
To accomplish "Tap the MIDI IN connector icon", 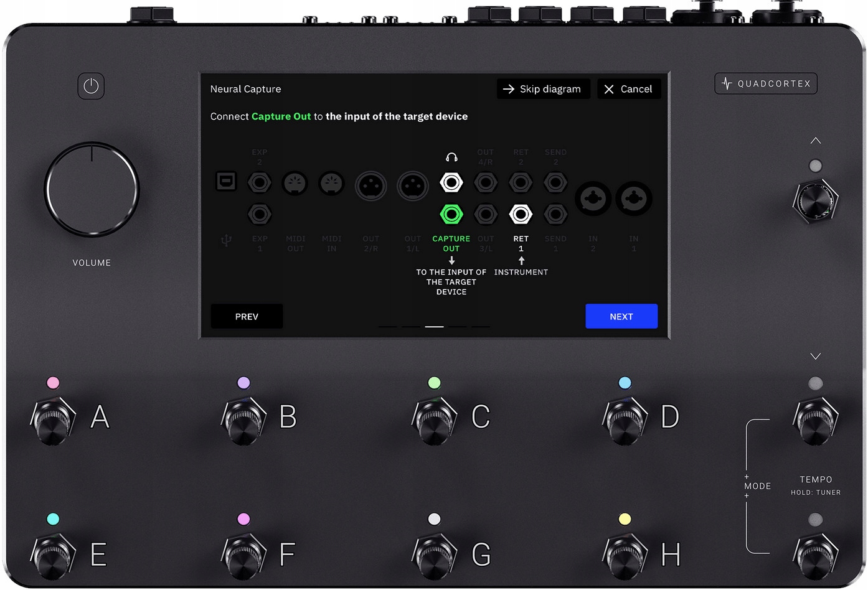I will [331, 184].
